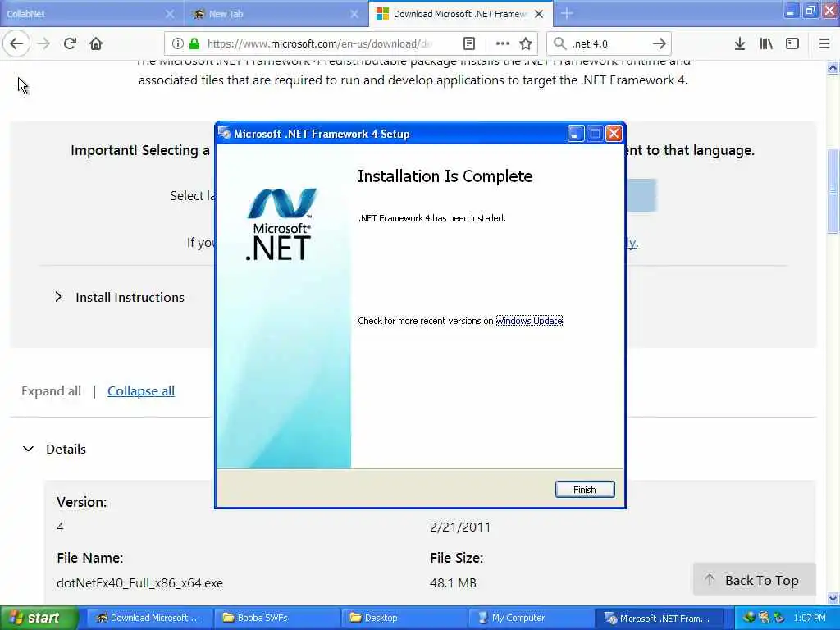Open the downloads arrow panel
The width and height of the screenshot is (840, 630).
[x=740, y=43]
